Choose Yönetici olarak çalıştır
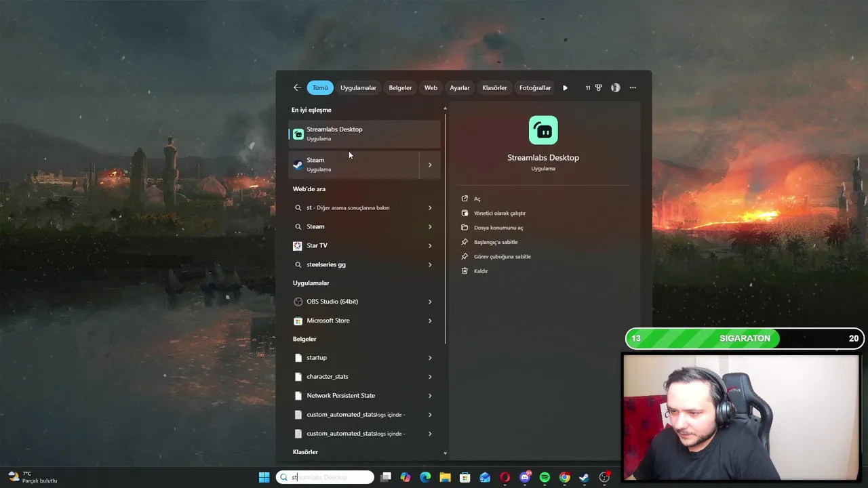This screenshot has width=868, height=488. click(x=500, y=213)
